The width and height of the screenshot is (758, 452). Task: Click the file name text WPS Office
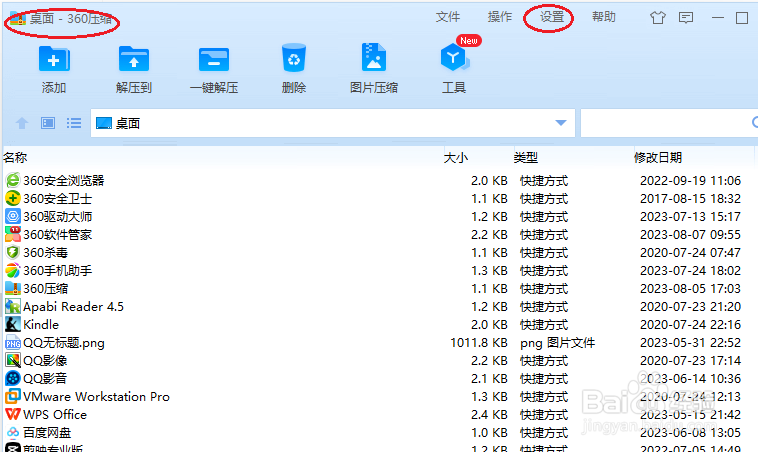click(x=55, y=414)
